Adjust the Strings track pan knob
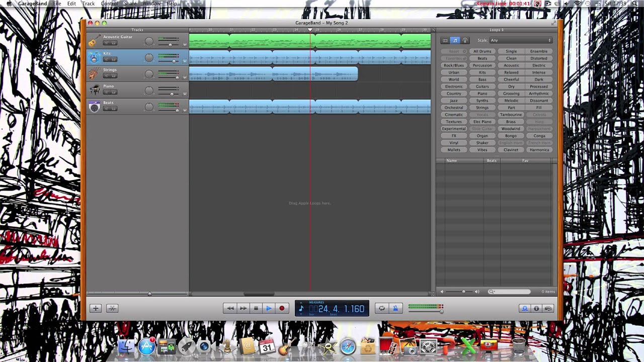The image size is (644, 362). (149, 74)
